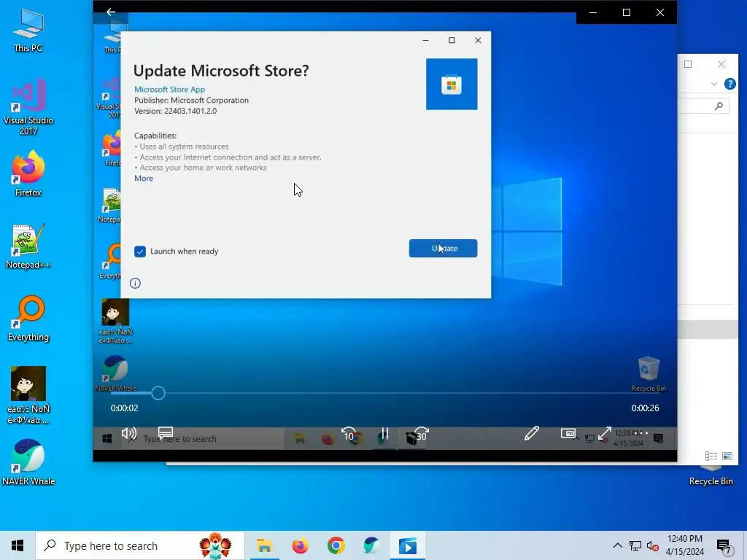The width and height of the screenshot is (747, 560).
Task: Open Google Chrome from the taskbar
Action: [336, 545]
